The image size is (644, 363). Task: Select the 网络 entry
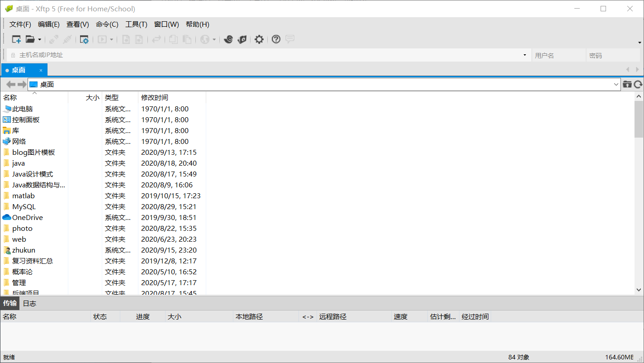(19, 142)
